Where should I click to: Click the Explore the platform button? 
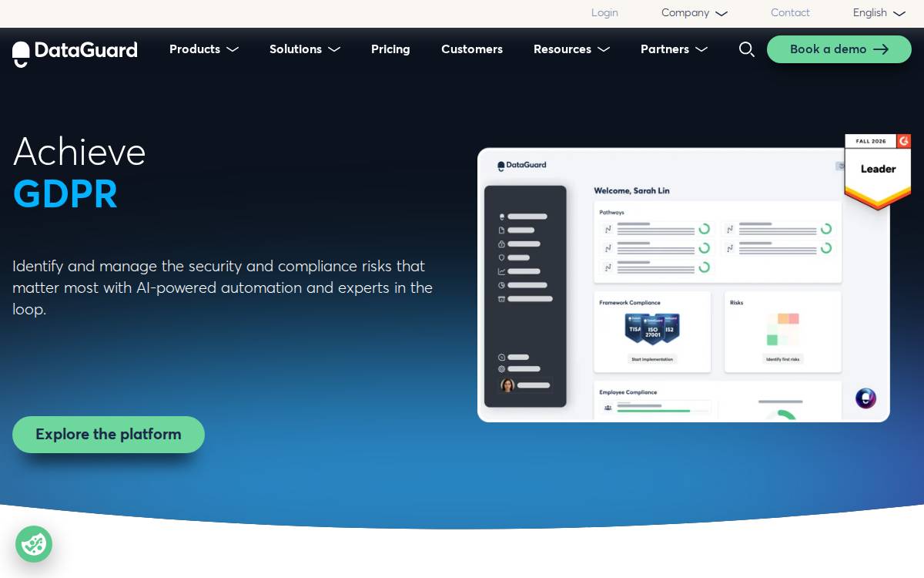[x=109, y=435]
